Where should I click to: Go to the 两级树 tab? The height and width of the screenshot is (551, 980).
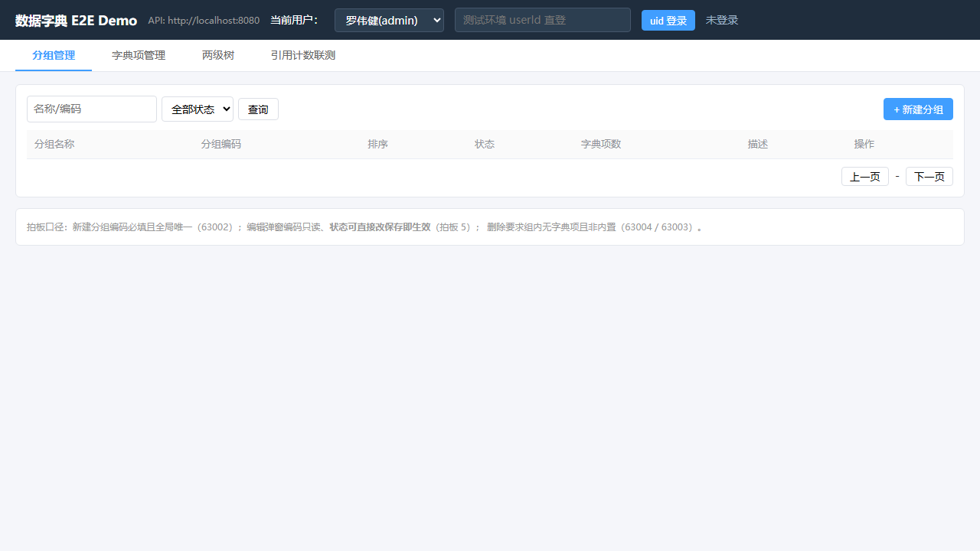click(218, 55)
